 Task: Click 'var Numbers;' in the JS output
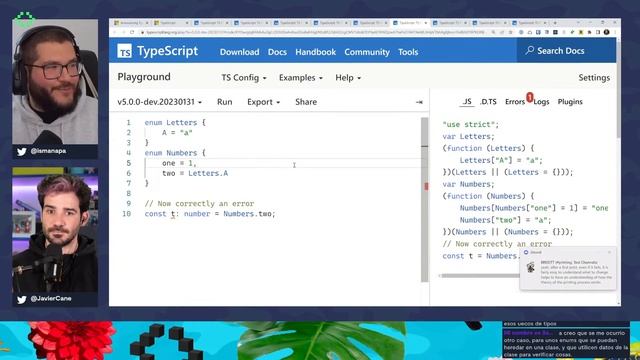468,184
